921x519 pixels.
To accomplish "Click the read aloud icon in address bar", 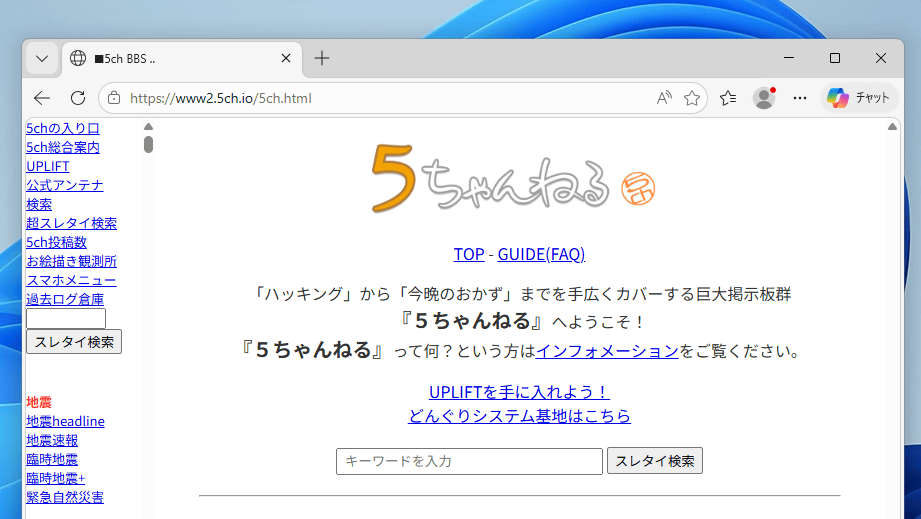I will pyautogui.click(x=664, y=98).
